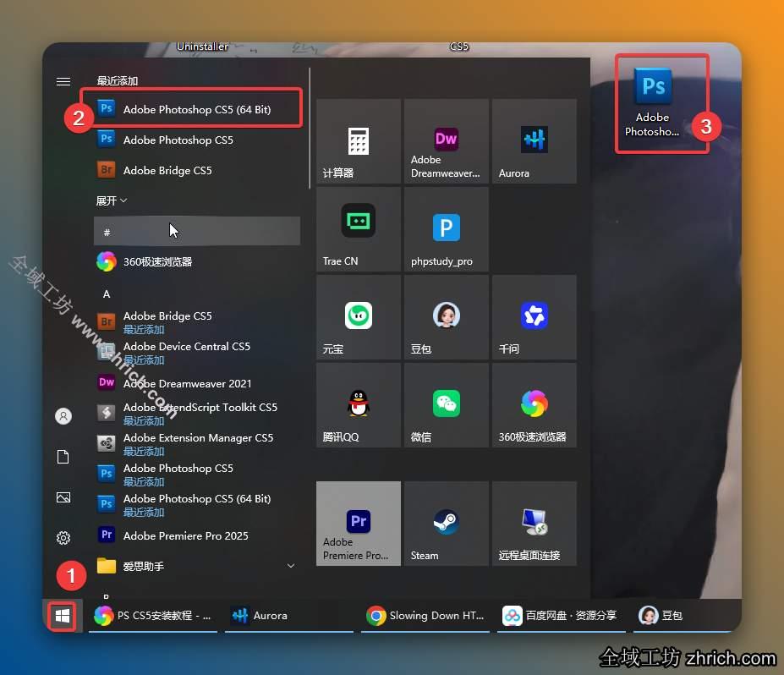Click the 最近添加 section heading
The width and height of the screenshot is (784, 675).
[118, 81]
